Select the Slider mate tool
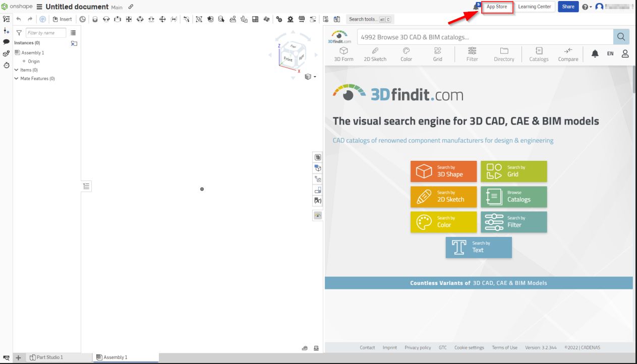The image size is (637, 364). click(x=117, y=19)
